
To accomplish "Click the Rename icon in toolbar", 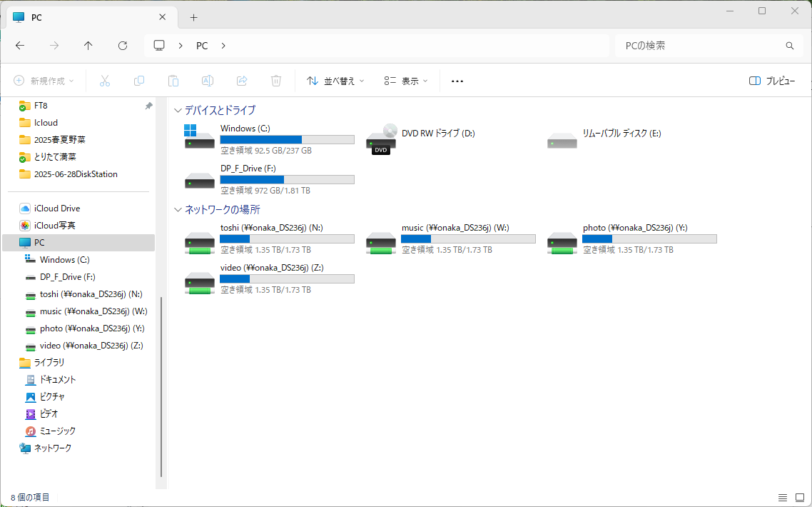I will point(207,81).
